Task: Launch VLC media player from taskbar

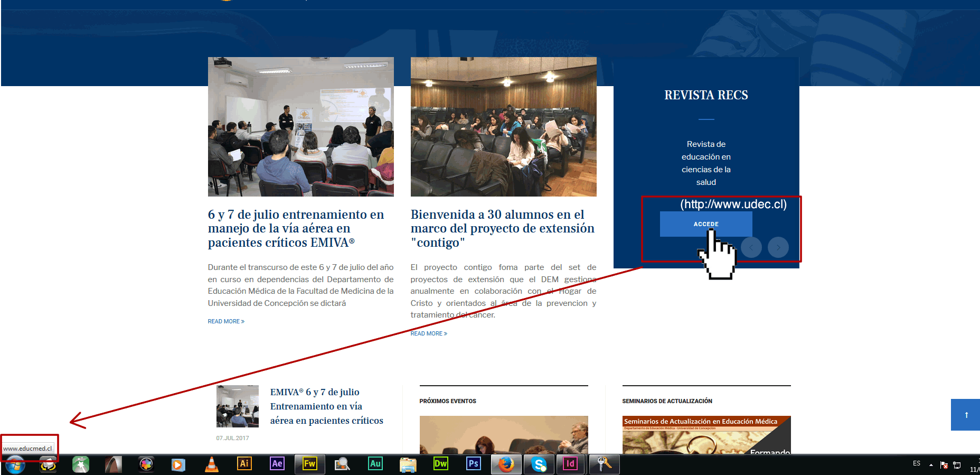Action: pos(211,464)
